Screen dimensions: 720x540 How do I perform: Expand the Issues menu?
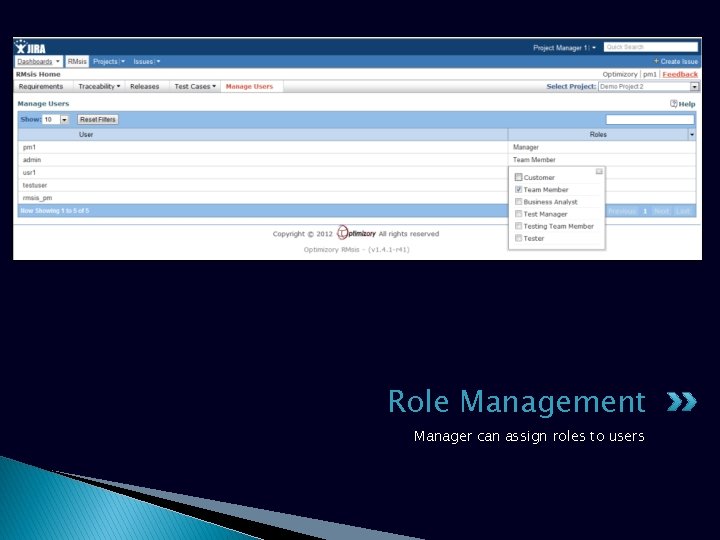(146, 62)
